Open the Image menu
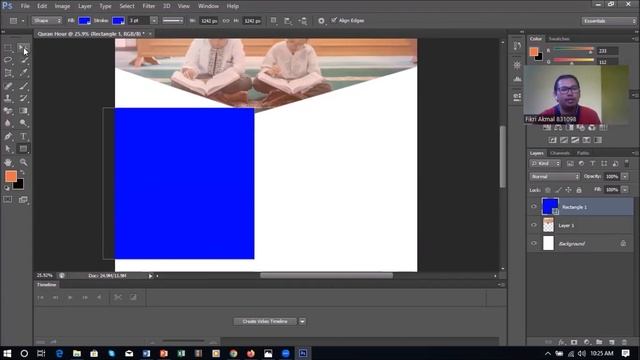Image resolution: width=640 pixels, height=360 pixels. (62, 6)
